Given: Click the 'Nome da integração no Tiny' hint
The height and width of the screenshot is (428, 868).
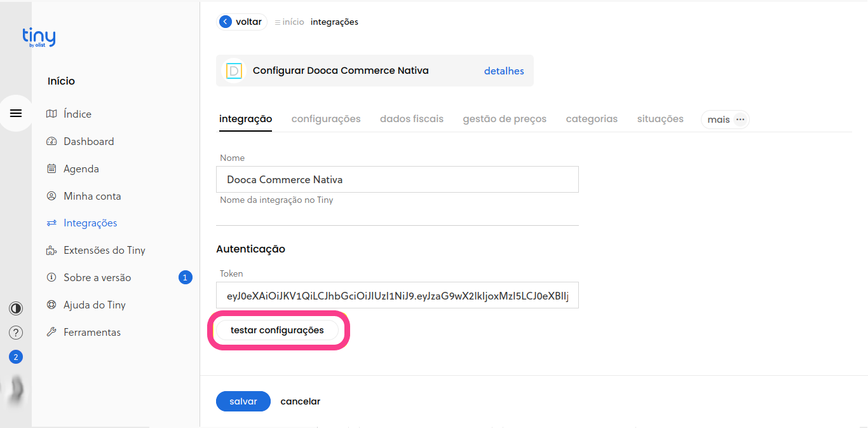Looking at the screenshot, I should click(x=276, y=200).
